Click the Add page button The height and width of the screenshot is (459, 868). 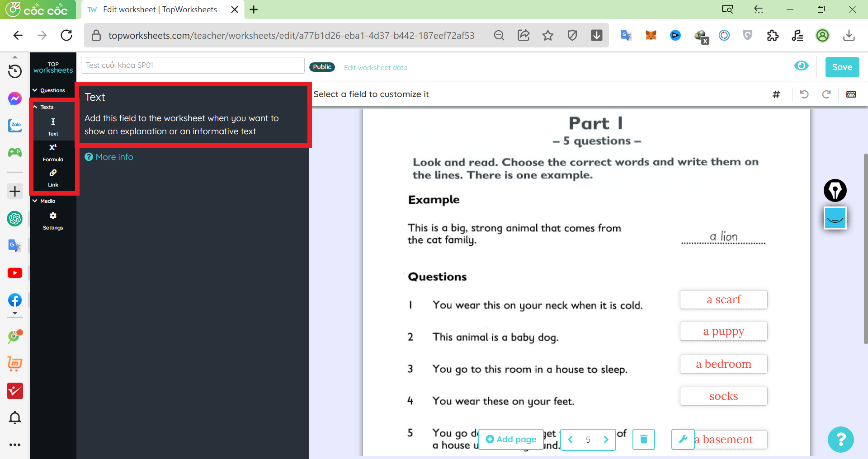[x=511, y=439]
